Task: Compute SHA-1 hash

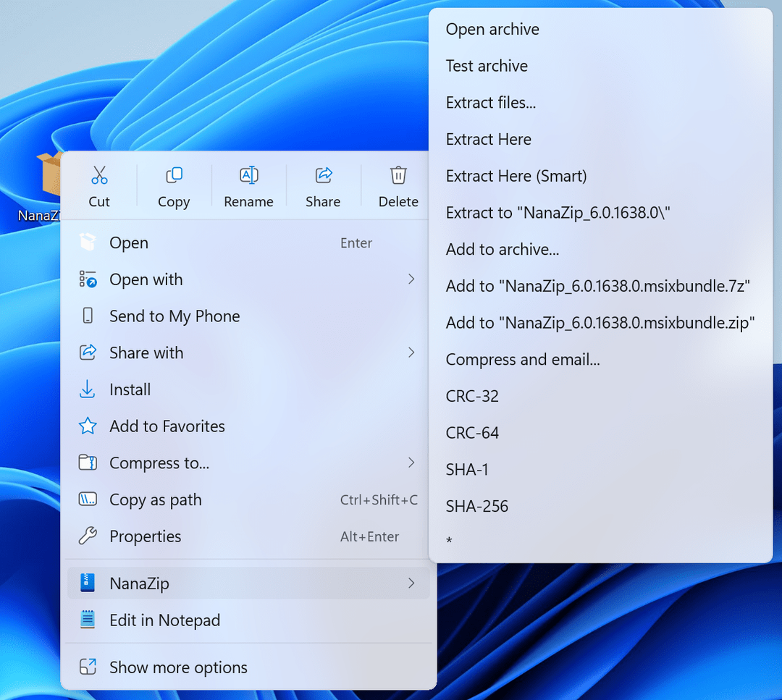Action: [x=600, y=469]
